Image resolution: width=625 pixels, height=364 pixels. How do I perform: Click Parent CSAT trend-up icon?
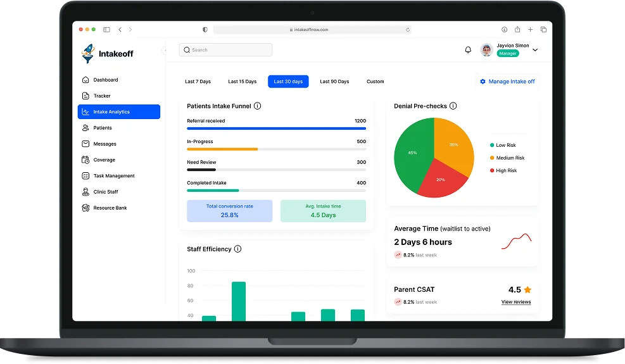coord(398,302)
